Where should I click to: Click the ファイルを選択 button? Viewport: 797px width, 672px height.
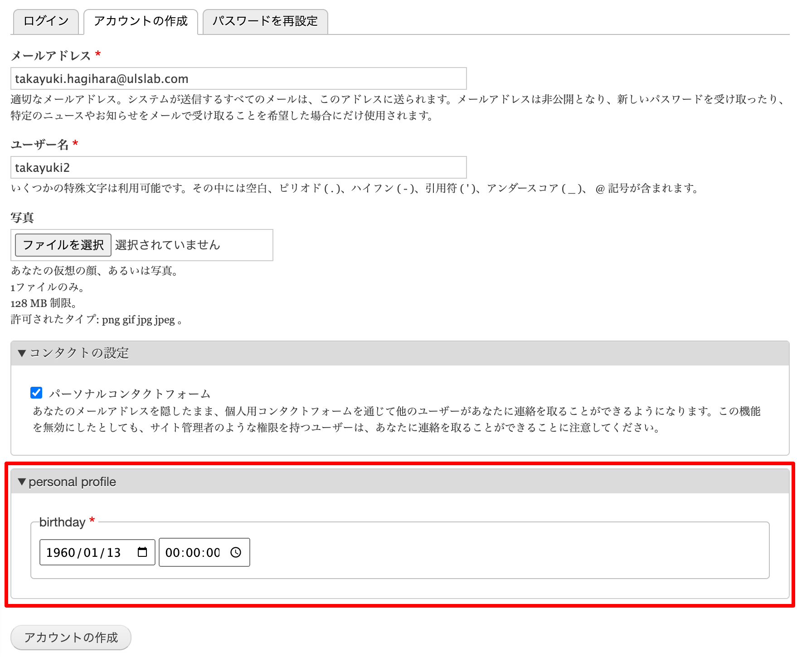(x=63, y=245)
